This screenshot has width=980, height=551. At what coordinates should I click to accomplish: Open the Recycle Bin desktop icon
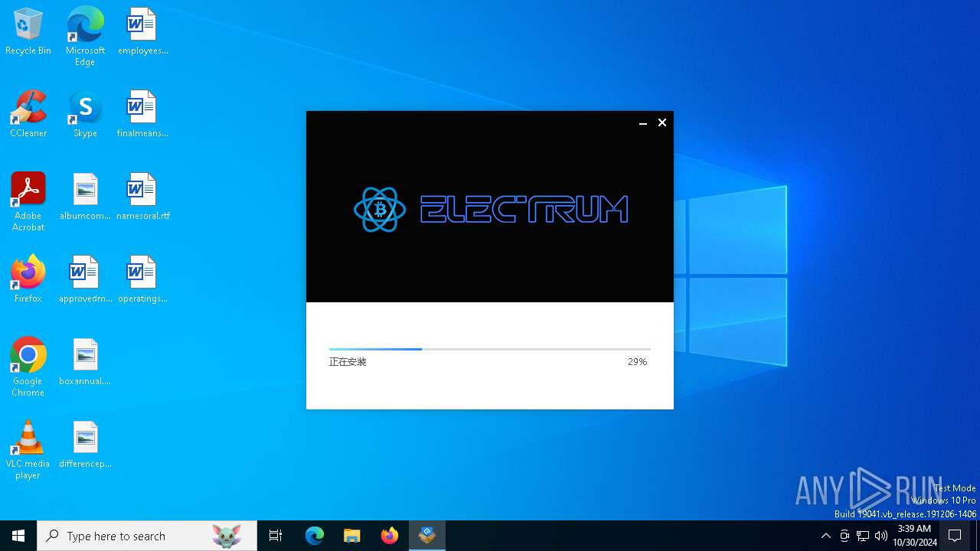[28, 32]
